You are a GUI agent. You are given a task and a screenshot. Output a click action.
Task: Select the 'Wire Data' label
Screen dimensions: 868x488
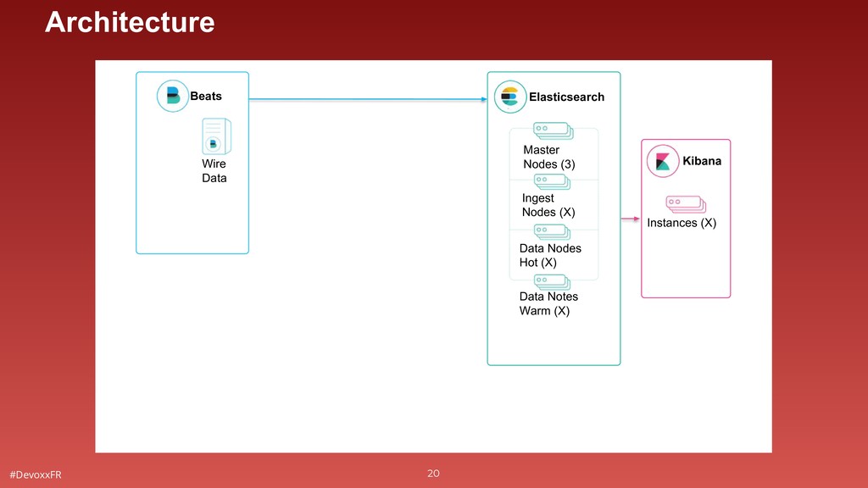coord(214,171)
